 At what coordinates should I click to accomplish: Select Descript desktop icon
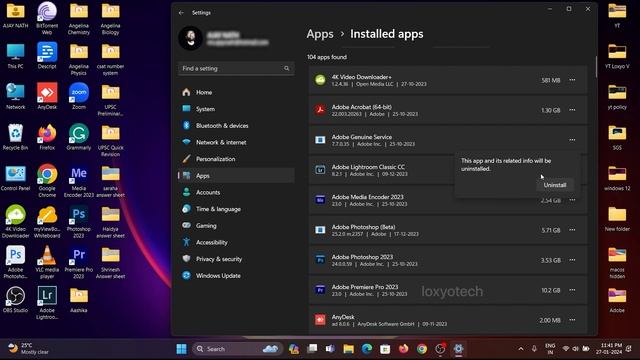pyautogui.click(x=47, y=56)
